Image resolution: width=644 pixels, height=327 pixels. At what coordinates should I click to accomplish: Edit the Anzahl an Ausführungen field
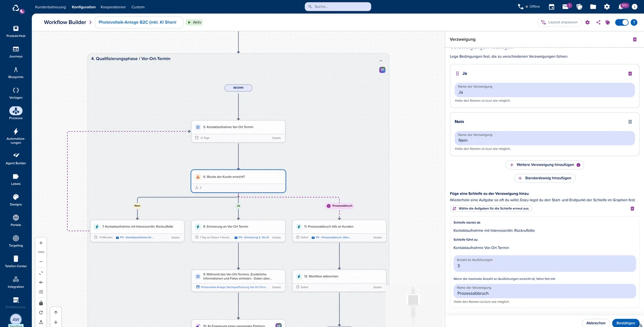(545, 263)
